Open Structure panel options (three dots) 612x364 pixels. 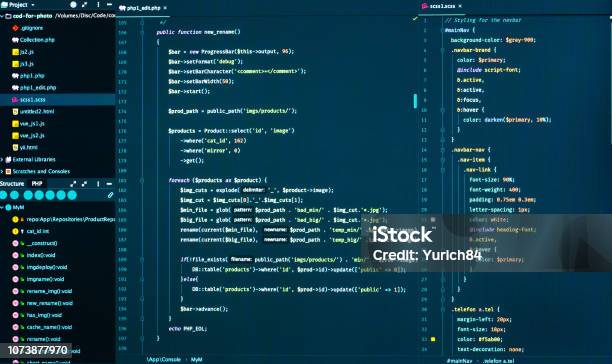[x=98, y=183]
